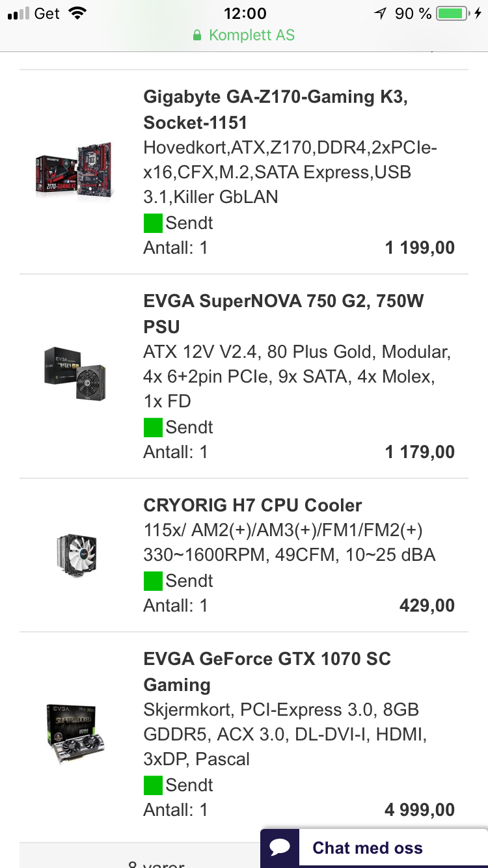Open Gigabyte GA-Z170-Gaming K3 product title
The image size is (488, 868).
276,110
